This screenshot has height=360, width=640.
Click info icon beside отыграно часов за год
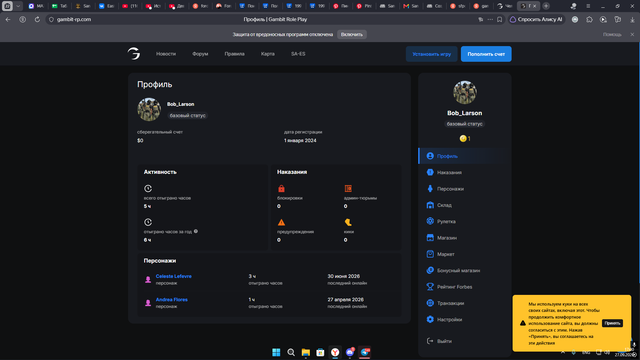[x=196, y=231]
